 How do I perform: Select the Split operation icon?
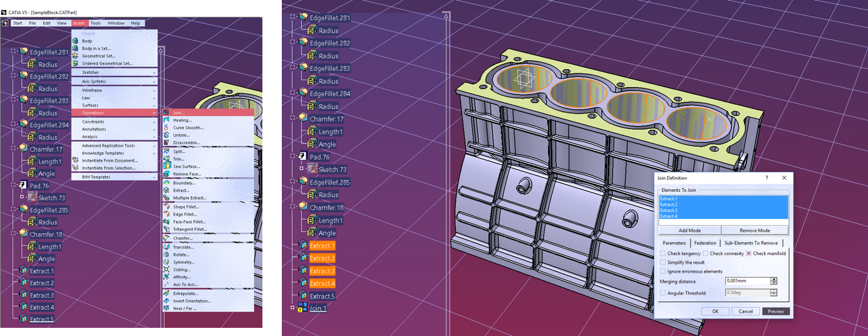pyautogui.click(x=167, y=152)
